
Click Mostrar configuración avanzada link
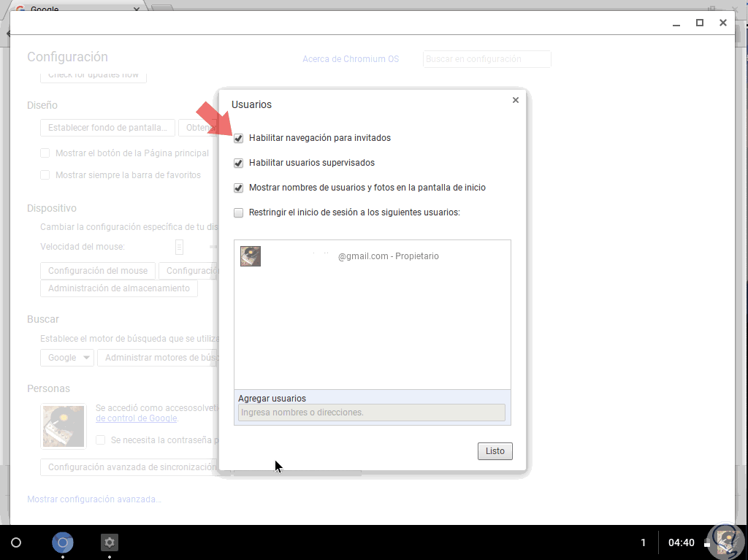click(94, 499)
